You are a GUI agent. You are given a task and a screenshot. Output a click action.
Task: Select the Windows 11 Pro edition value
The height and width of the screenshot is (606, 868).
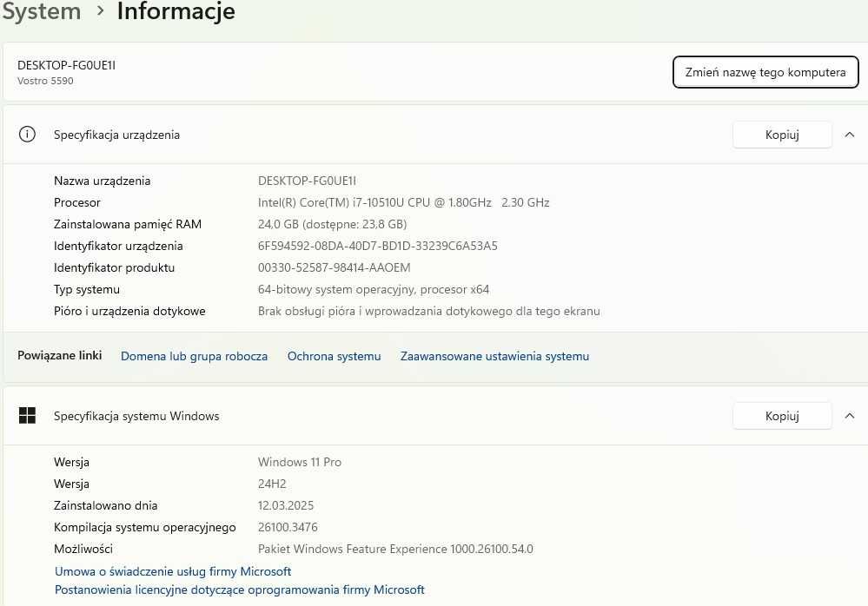point(300,462)
